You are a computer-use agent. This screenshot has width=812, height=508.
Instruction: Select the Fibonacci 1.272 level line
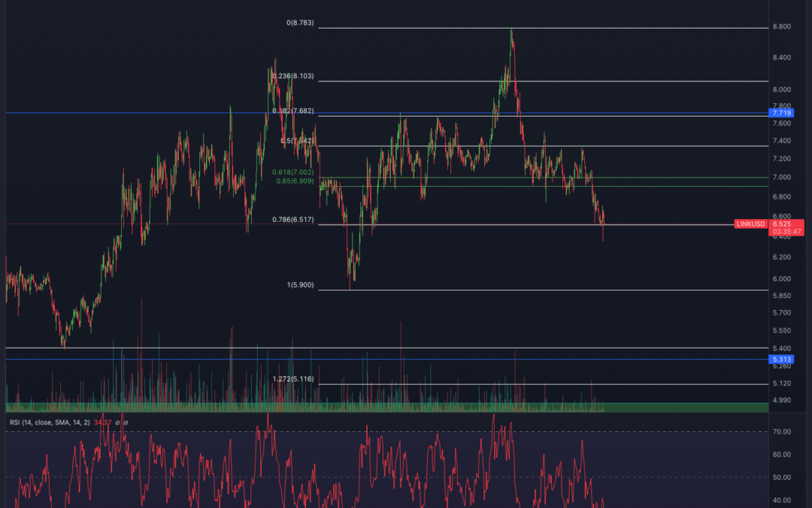[544, 384]
